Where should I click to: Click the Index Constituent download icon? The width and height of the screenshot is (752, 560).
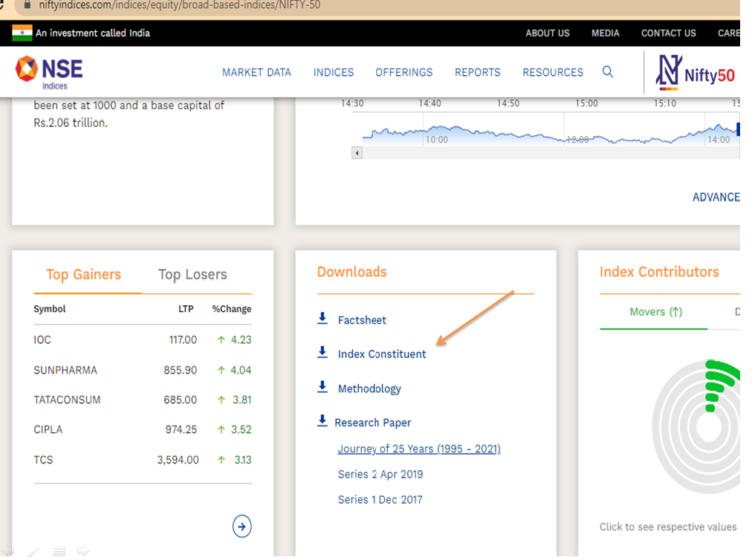tap(322, 352)
